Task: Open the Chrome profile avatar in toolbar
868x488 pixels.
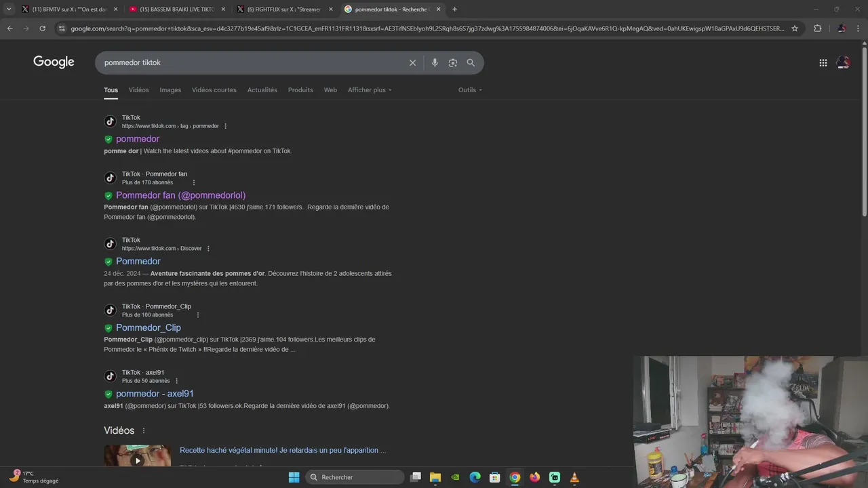Action: (842, 28)
